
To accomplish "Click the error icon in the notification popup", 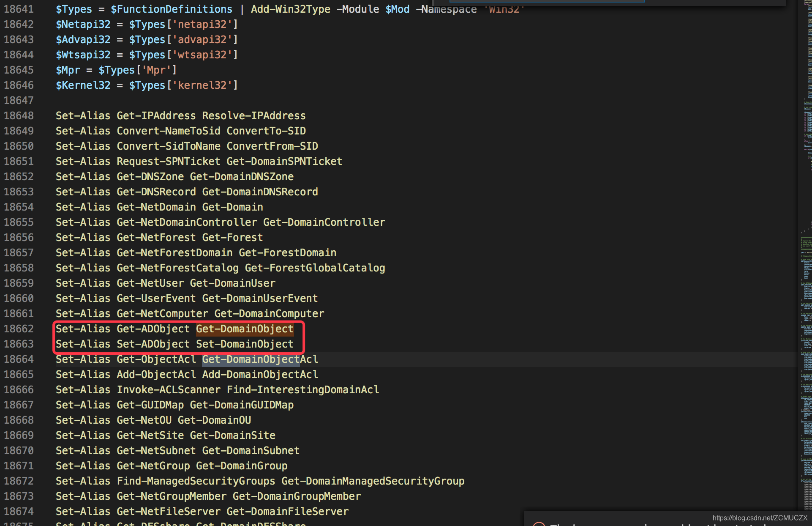I will (539, 524).
